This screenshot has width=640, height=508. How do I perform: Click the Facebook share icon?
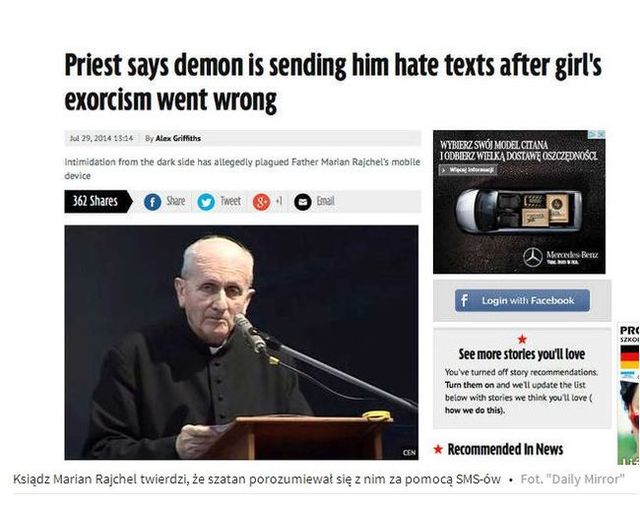point(152,202)
